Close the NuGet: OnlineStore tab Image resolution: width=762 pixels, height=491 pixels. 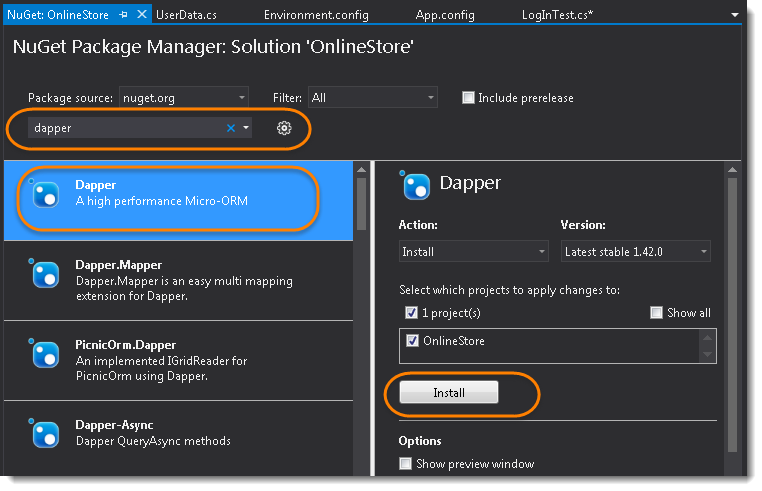(140, 15)
